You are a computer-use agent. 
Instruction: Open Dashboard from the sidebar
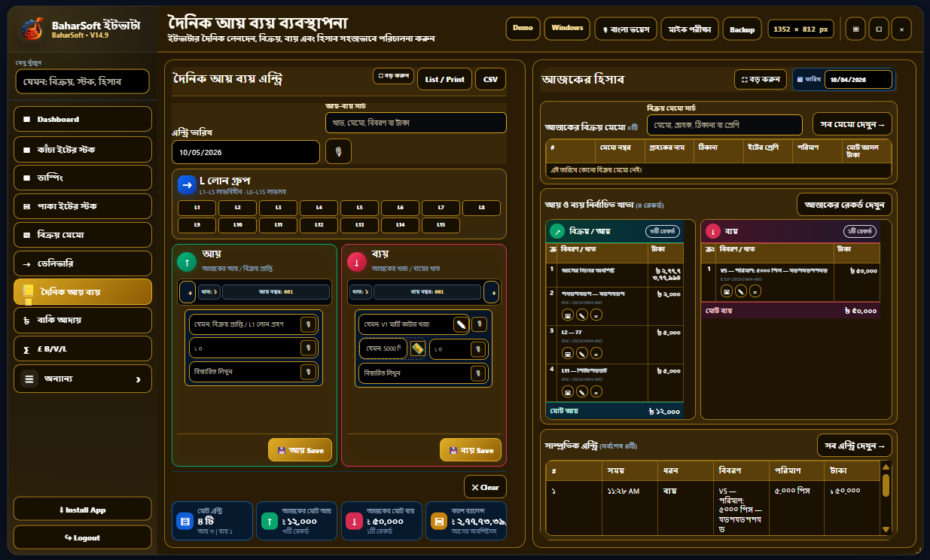[83, 119]
